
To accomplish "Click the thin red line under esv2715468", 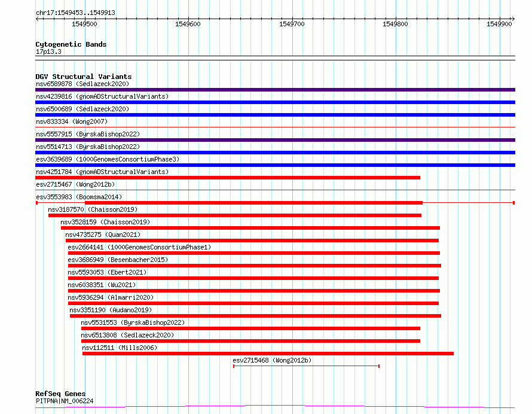I will [x=307, y=366].
